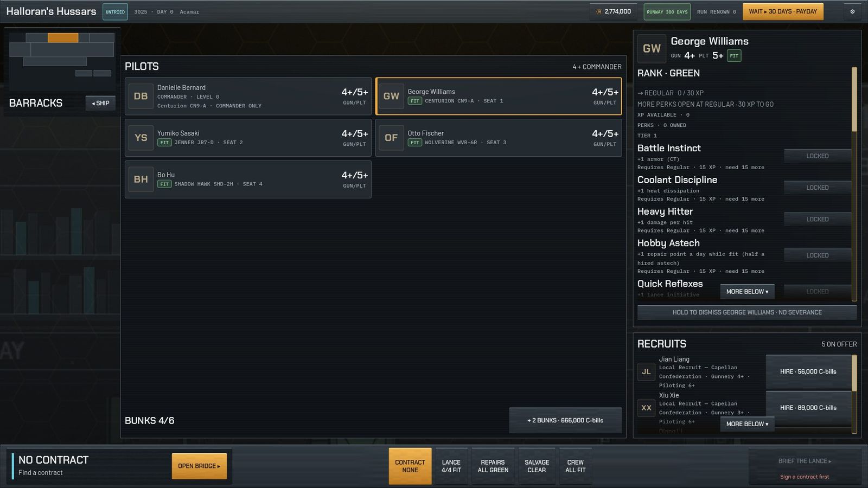This screenshot has width=868, height=488.
Task: Click the 'BUNKS 4/6' label
Action: click(x=149, y=421)
